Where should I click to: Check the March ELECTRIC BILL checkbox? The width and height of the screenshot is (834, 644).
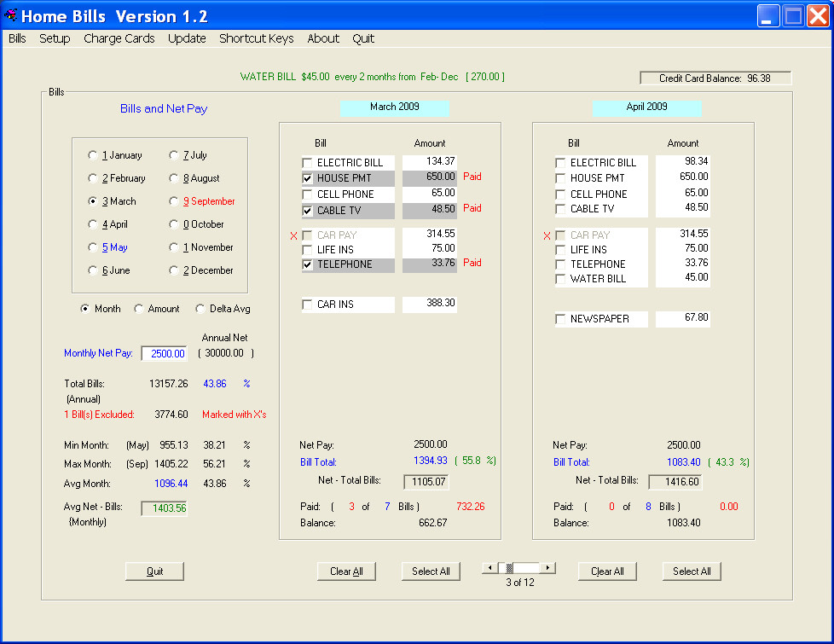[307, 163]
